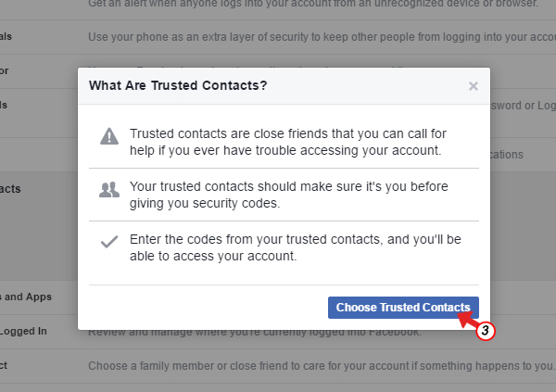Image resolution: width=556 pixels, height=392 pixels.
Task: Select the "and Apps" settings label
Action: [x=26, y=297]
